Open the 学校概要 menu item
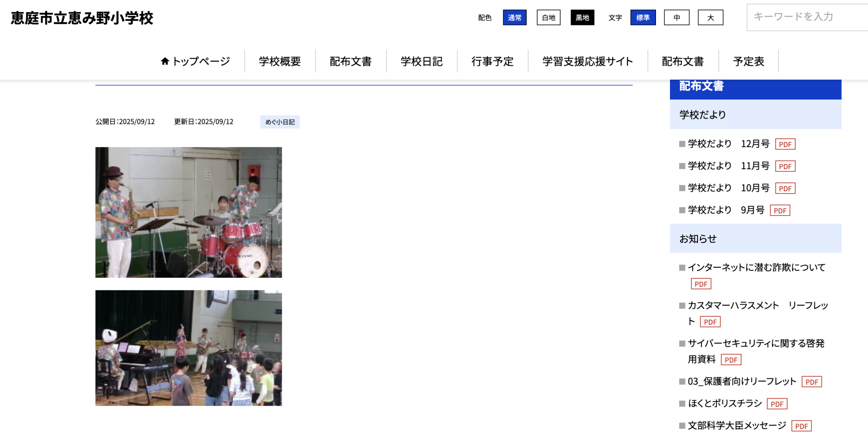 tap(280, 62)
